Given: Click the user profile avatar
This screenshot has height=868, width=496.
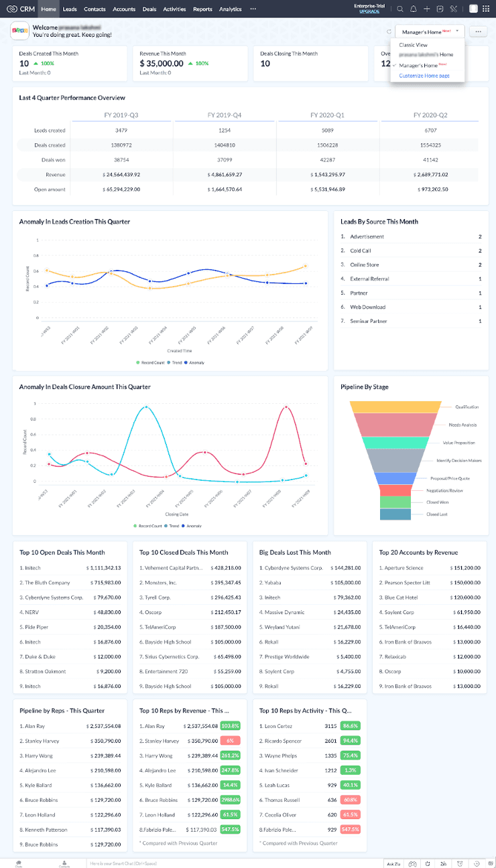Looking at the screenshot, I should 473,9.
